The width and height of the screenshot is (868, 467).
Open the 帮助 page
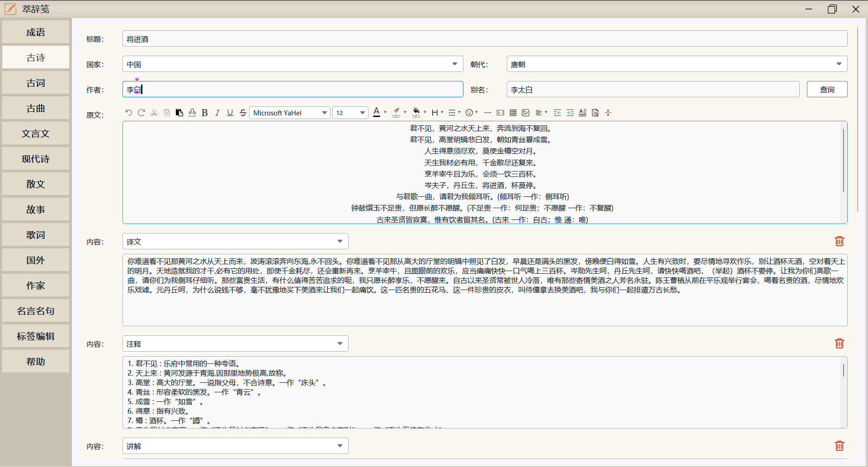[36, 362]
